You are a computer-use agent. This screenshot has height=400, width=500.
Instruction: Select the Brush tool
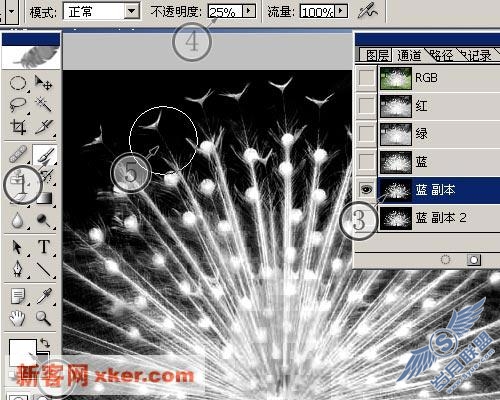click(44, 155)
